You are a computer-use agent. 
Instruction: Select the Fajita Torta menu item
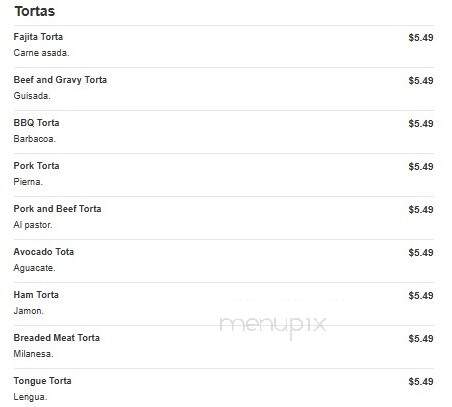click(38, 37)
